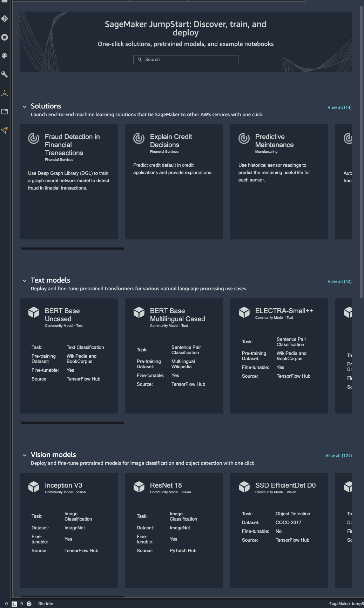364x608 pixels.
Task: Open View all (14) solutions link
Action: click(x=339, y=107)
